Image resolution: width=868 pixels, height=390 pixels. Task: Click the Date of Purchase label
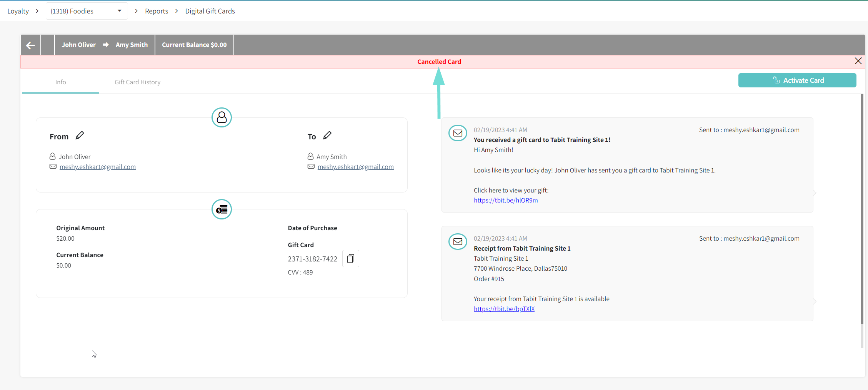(312, 228)
